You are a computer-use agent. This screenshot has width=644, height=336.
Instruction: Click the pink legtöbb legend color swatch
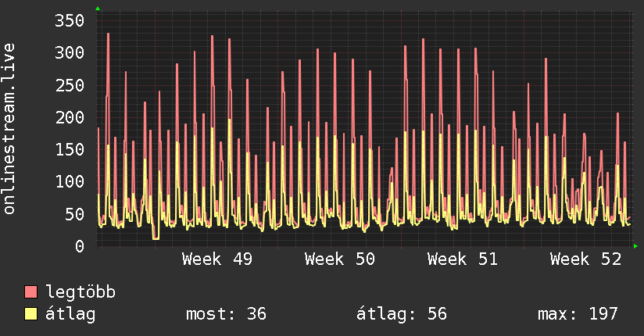pyautogui.click(x=30, y=291)
